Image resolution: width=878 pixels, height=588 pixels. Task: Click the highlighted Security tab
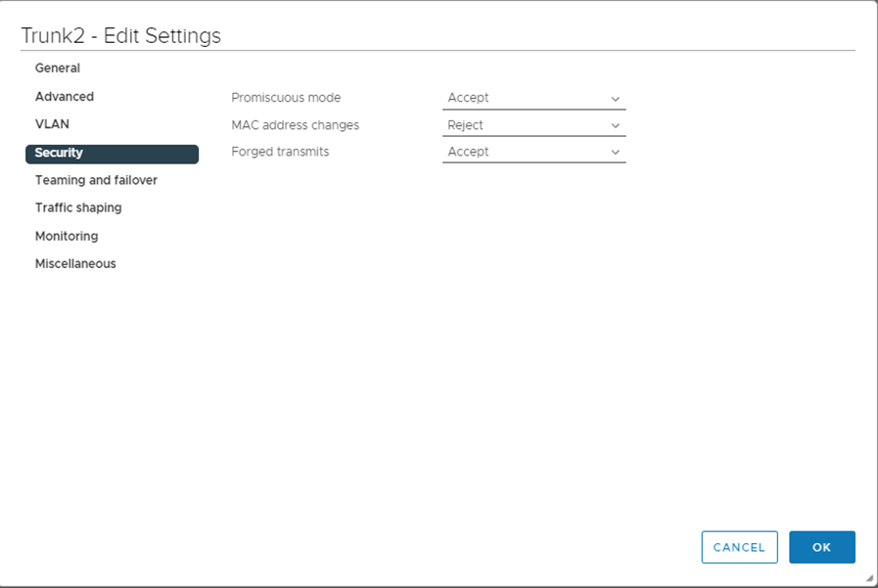[112, 154]
